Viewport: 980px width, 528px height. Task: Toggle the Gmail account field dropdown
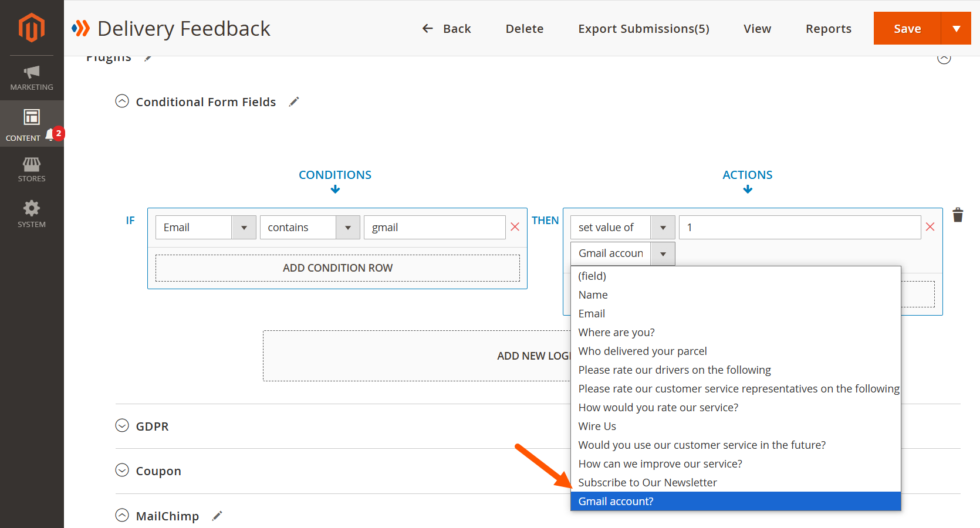tap(623, 253)
